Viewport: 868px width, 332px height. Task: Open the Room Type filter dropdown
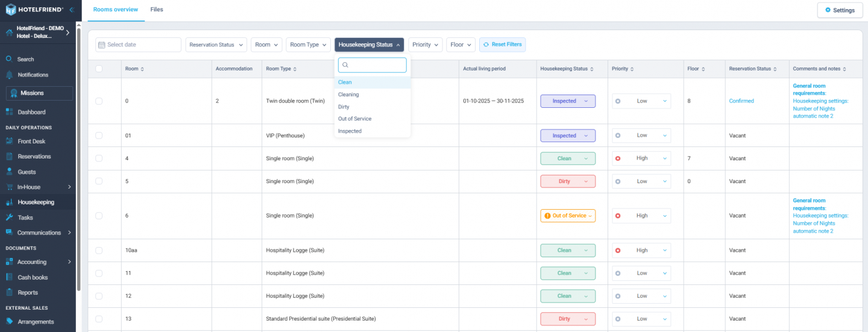pyautogui.click(x=308, y=45)
